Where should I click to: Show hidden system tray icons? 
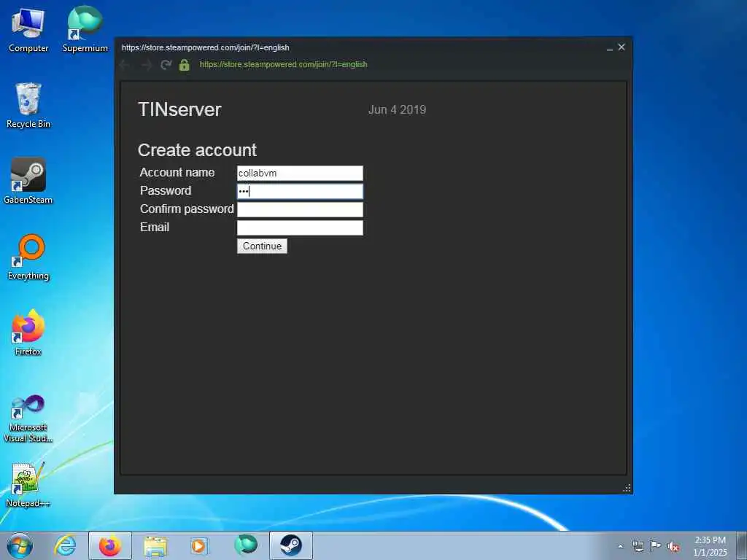620,546
